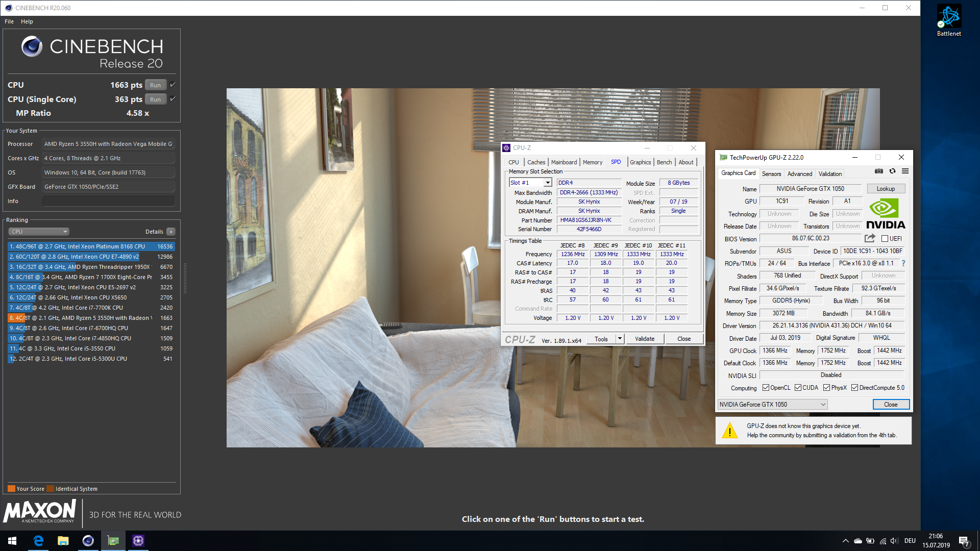Take a screenshot with GPU-Z camera icon
This screenshot has width=980, height=551.
[878, 171]
